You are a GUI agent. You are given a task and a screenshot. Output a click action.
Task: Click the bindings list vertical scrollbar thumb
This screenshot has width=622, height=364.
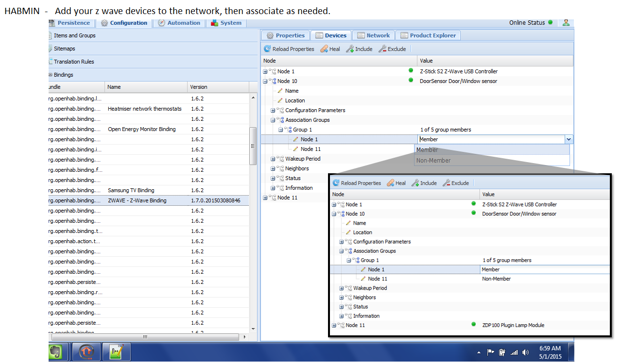[252, 146]
